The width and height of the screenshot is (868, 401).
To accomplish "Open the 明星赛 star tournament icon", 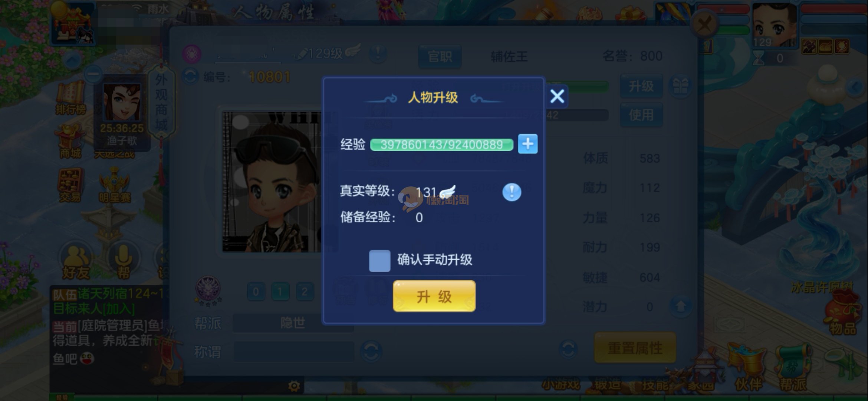I will [x=114, y=185].
